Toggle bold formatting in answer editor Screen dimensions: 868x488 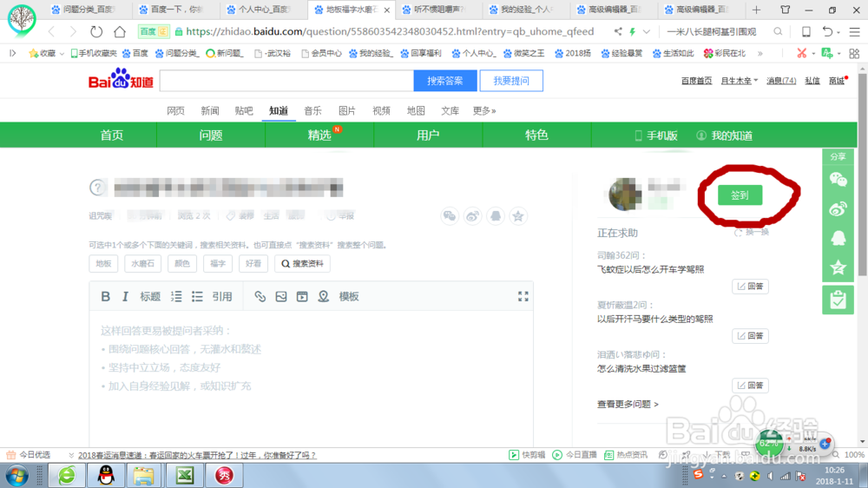click(105, 297)
